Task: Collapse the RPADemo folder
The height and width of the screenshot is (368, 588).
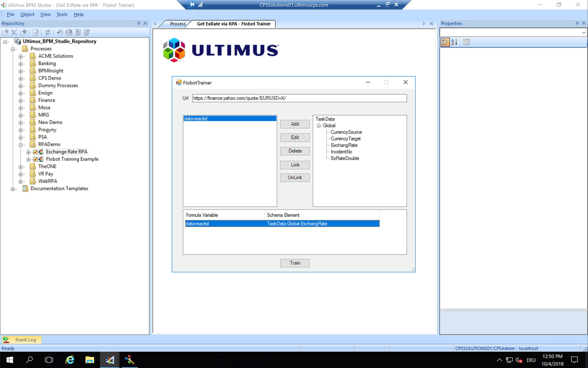Action: point(21,145)
